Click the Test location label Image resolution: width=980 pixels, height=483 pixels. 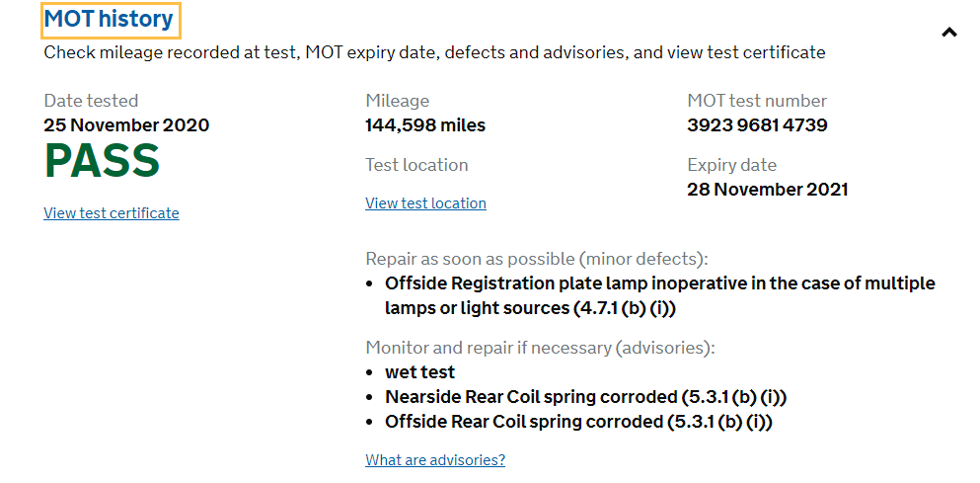pos(416,165)
